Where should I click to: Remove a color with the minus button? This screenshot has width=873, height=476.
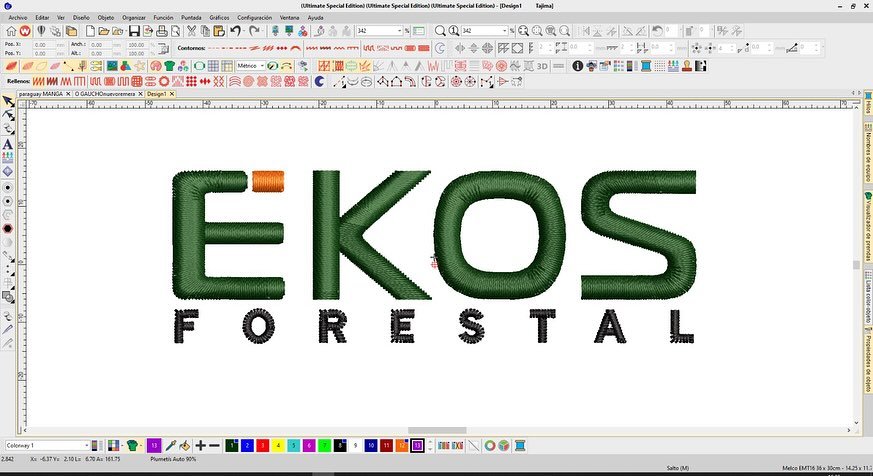tap(214, 445)
